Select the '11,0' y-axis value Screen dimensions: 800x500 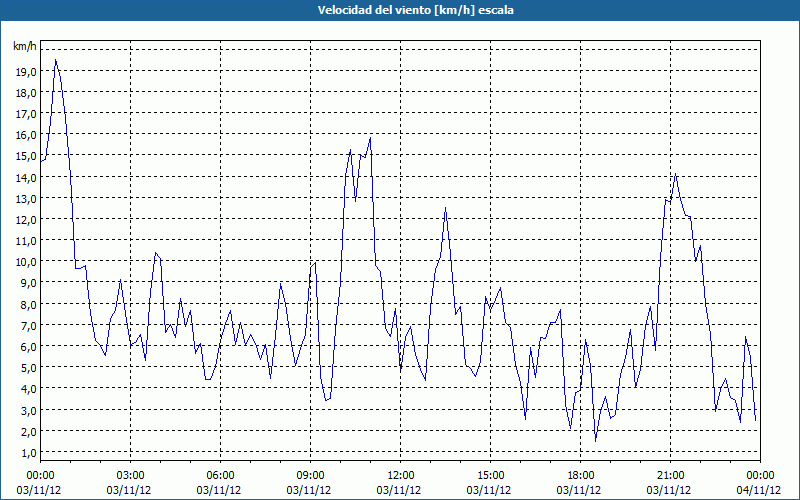tap(26, 241)
